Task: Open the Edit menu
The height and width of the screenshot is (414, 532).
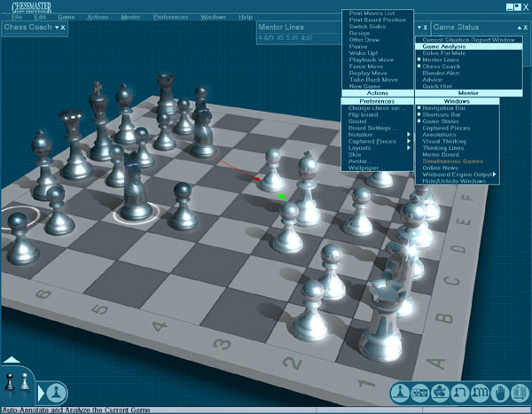Action: pyautogui.click(x=40, y=17)
